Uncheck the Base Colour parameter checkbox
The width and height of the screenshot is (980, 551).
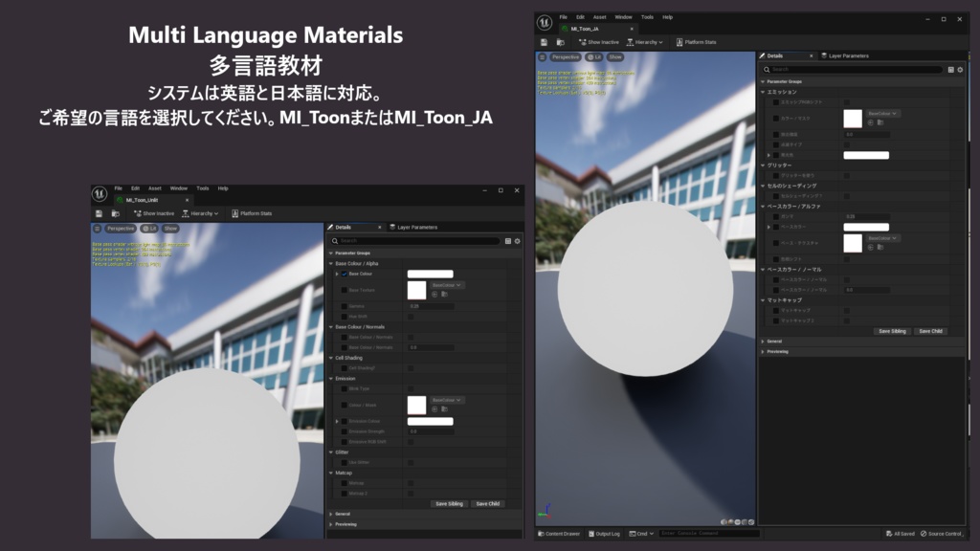[x=345, y=275]
